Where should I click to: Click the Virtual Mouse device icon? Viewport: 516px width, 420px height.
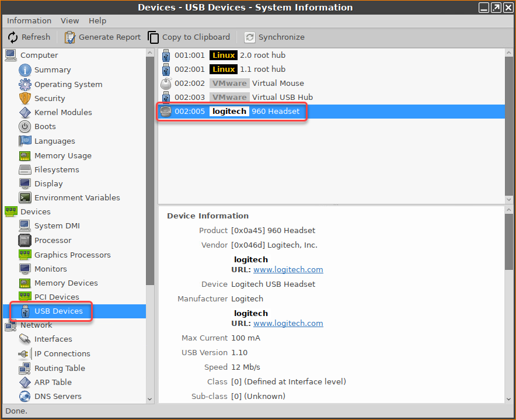(x=166, y=83)
